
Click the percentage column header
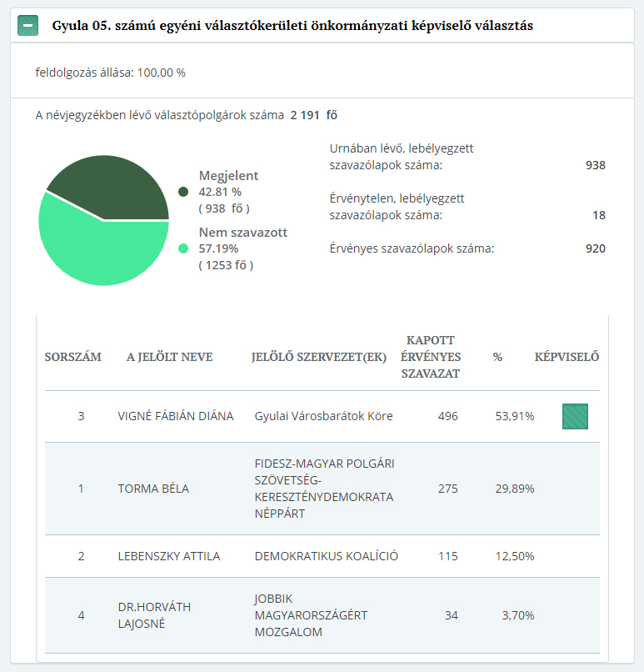click(497, 357)
